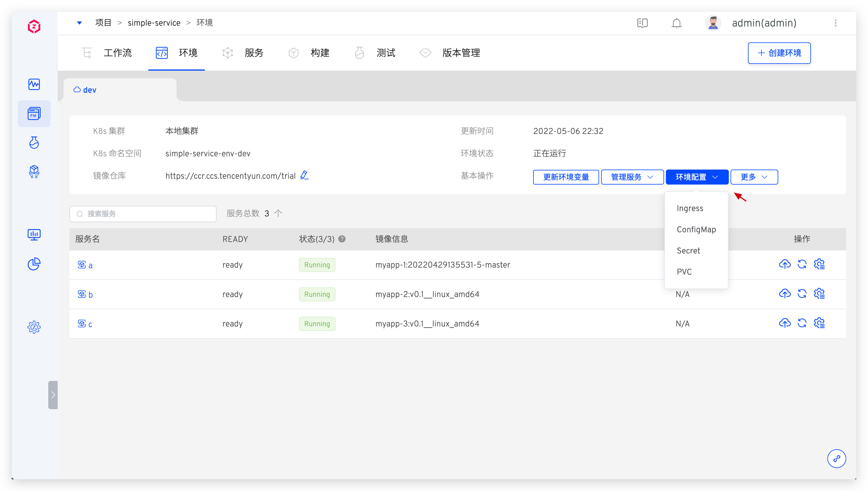
Task: Open the documentation book icon
Action: pos(642,23)
